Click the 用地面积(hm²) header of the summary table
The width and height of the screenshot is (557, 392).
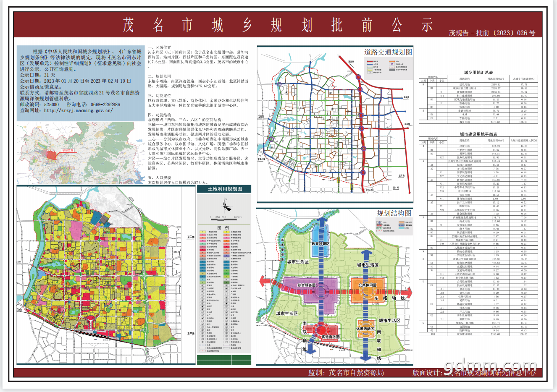pyautogui.click(x=496, y=79)
